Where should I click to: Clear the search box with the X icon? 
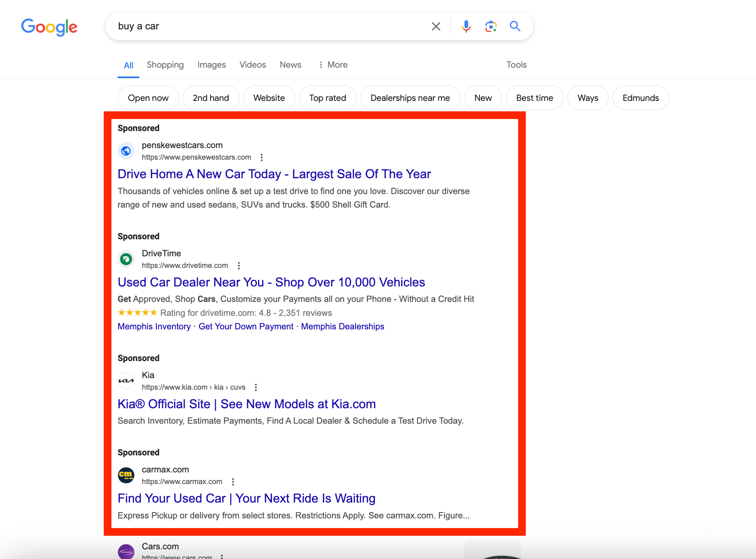tap(436, 26)
